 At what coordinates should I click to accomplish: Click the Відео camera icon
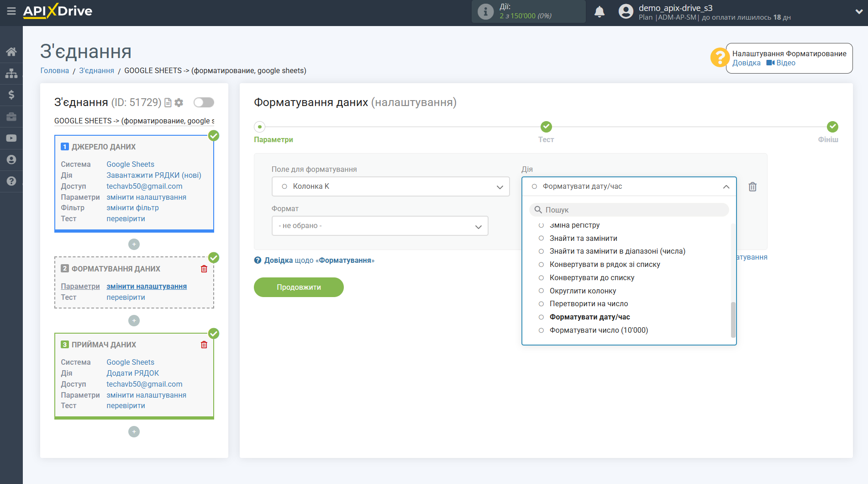tap(770, 63)
